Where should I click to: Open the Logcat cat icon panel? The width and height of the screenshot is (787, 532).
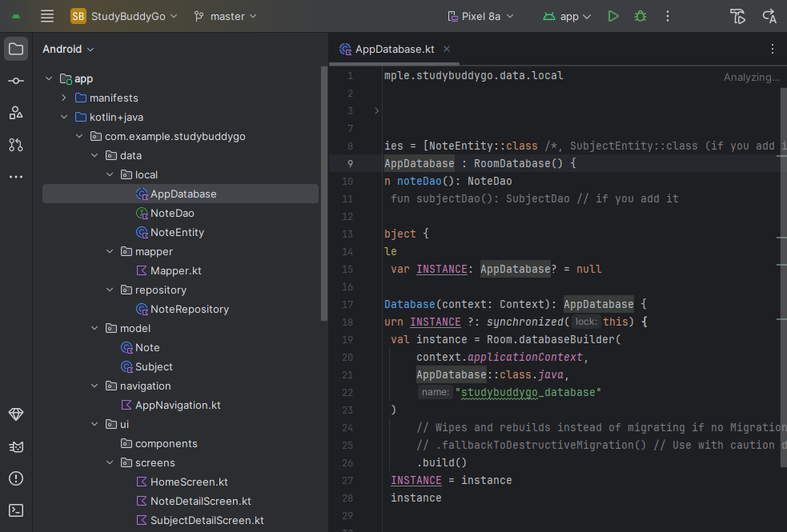pos(16,446)
